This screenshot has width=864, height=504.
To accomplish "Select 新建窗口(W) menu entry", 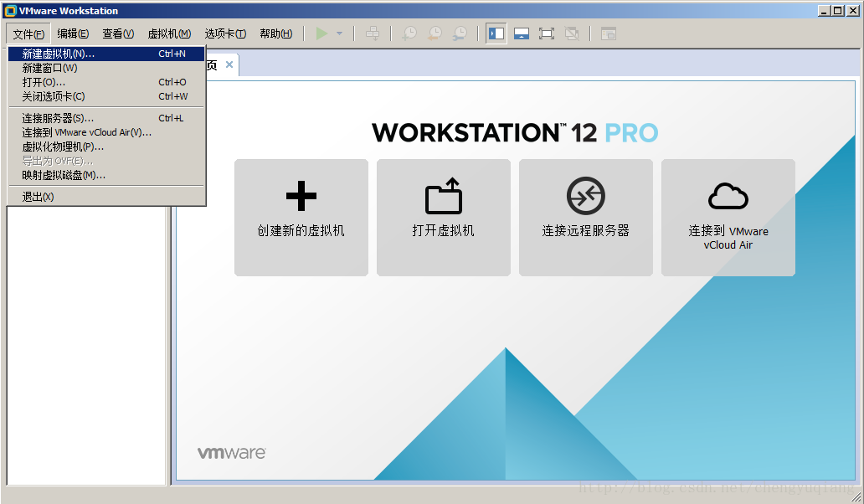I will 105,68.
